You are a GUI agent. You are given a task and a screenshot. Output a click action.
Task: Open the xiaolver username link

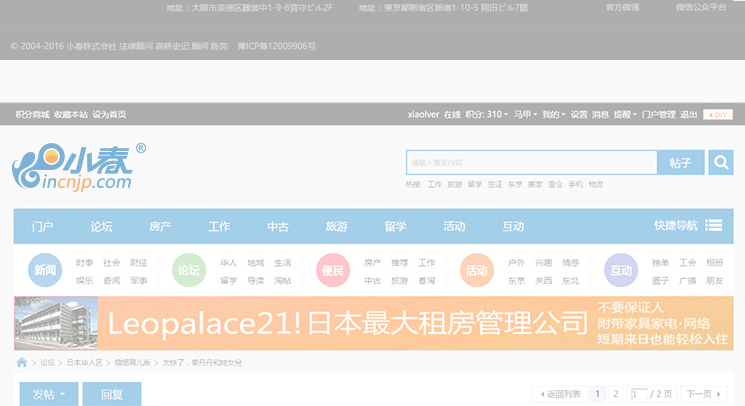[x=423, y=114]
